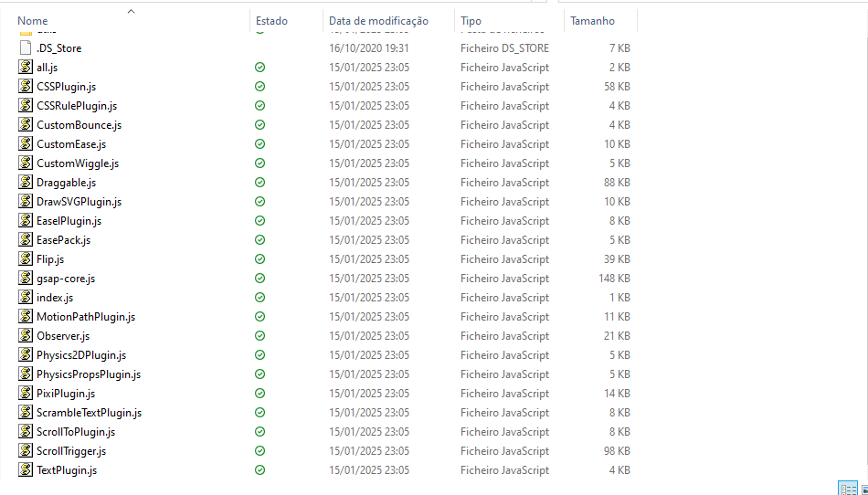Viewport: 868px width, 495px height.
Task: Select the file name CSSPlugin.js
Action: click(67, 87)
